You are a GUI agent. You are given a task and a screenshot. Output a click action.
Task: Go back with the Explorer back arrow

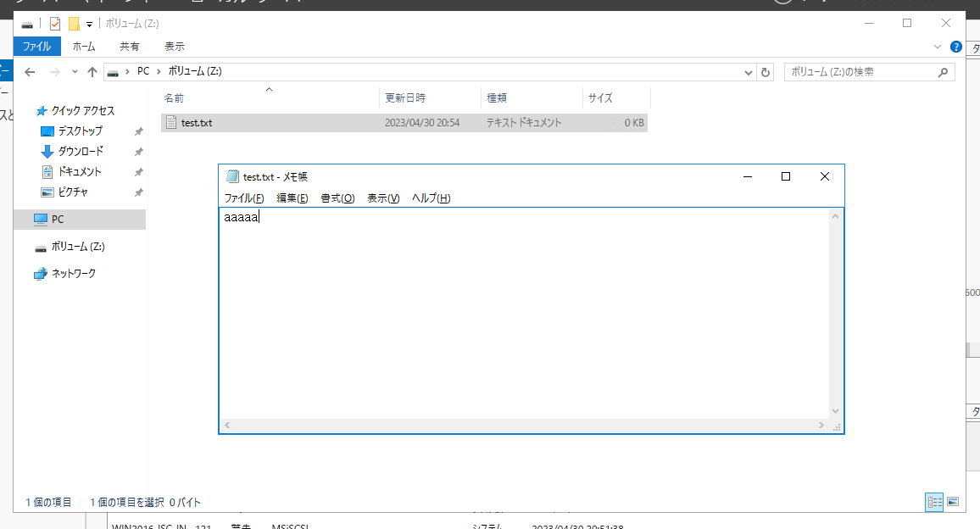(x=30, y=72)
